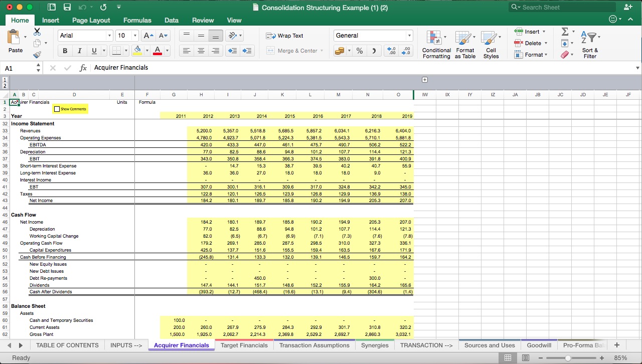The width and height of the screenshot is (642, 364).
Task: Open the Arial font dropdown
Action: (x=110, y=35)
